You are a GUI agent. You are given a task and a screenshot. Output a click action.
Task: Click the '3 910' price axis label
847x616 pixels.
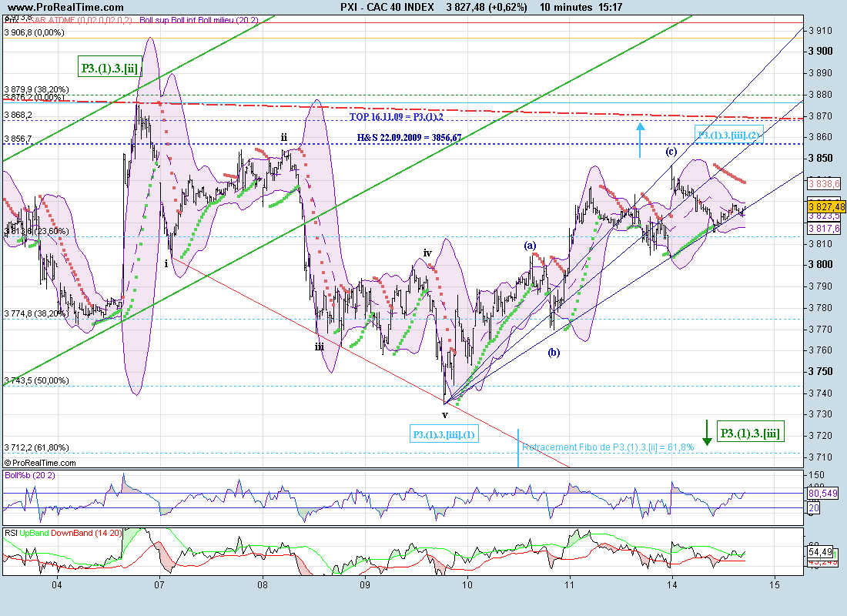point(821,31)
